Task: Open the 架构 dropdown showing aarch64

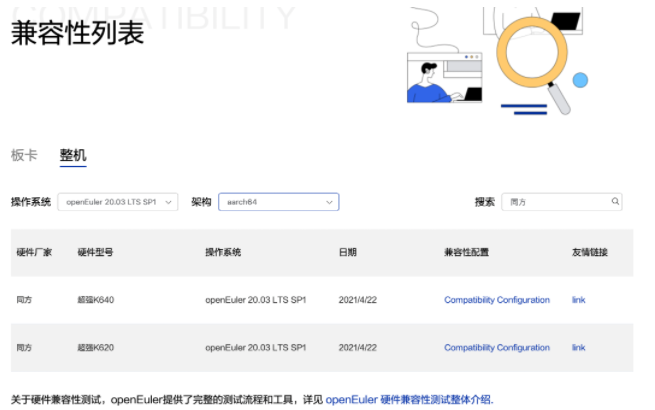Action: tap(279, 202)
